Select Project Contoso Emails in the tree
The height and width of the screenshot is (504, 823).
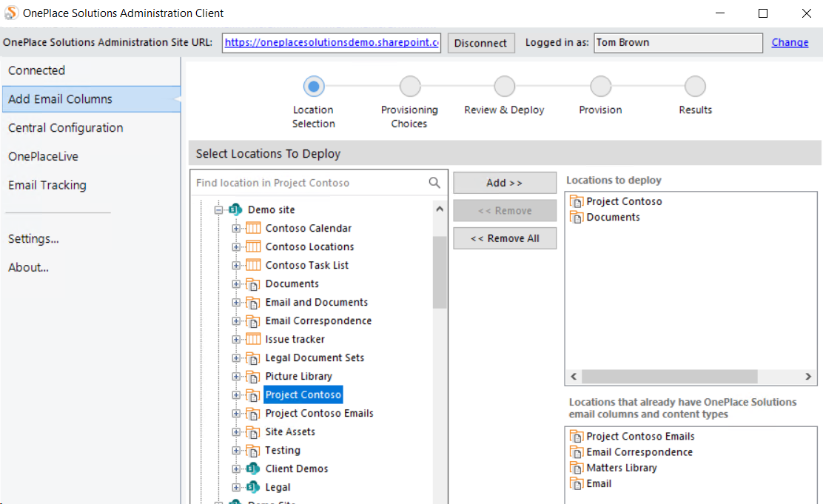tap(319, 413)
